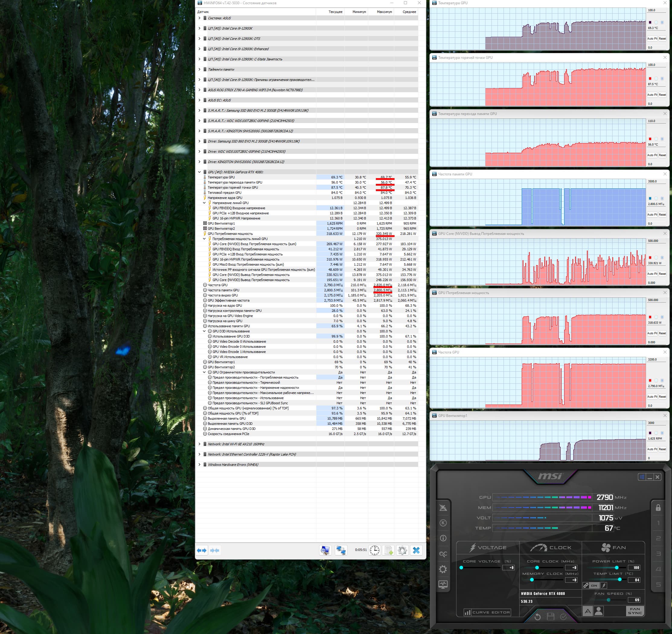The height and width of the screenshot is (634, 672).
Task: Click the remote network monitors icon
Action: click(x=341, y=550)
